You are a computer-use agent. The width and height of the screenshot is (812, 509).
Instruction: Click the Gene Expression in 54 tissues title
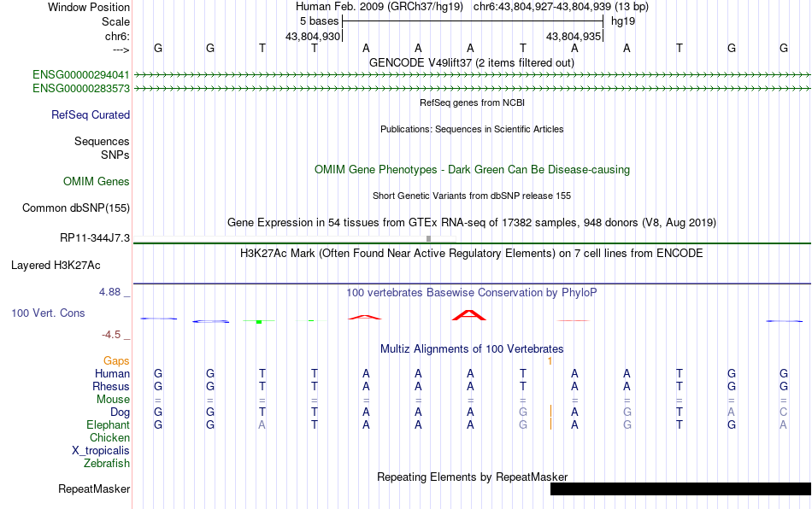point(472,223)
